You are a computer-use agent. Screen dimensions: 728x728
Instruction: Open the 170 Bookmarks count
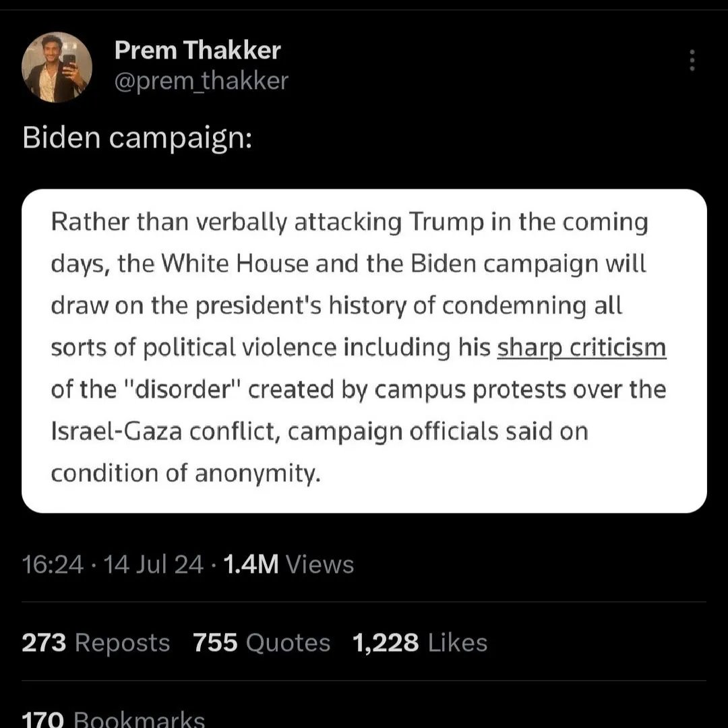click(113, 719)
